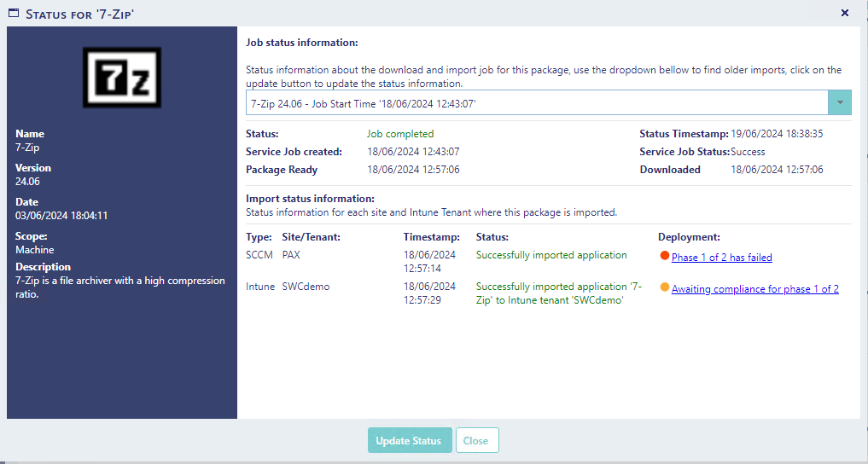The height and width of the screenshot is (464, 868).
Task: Close the Status for '7-Zip' dialog with the X
Action: click(x=845, y=13)
